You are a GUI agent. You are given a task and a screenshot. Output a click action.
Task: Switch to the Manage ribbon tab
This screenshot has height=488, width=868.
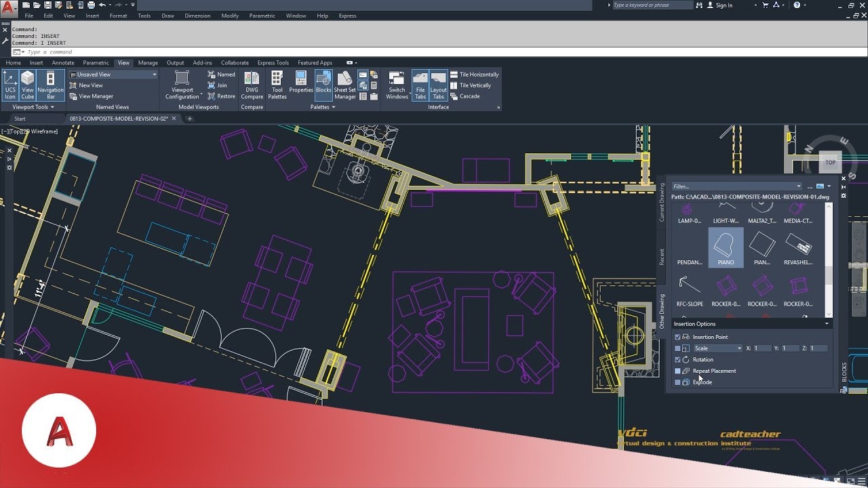coord(148,63)
